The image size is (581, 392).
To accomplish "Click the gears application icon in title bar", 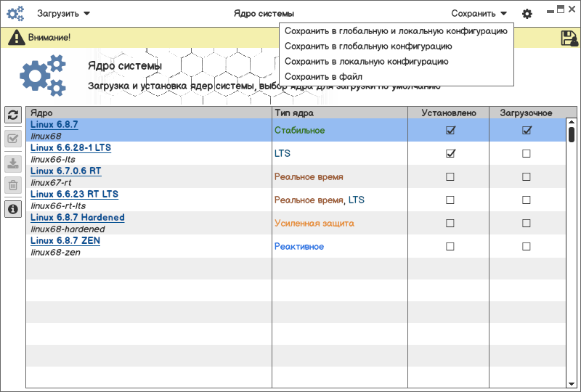I will click(15, 13).
